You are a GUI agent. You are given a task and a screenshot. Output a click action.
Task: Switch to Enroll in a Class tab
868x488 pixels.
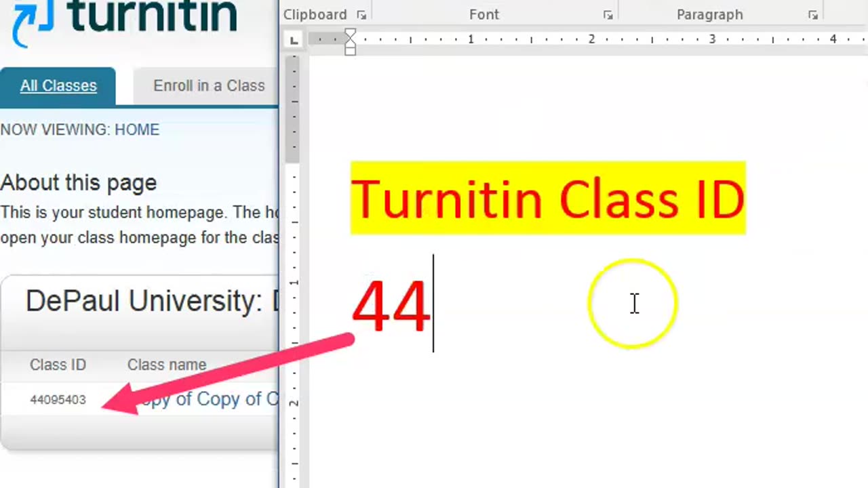click(208, 86)
